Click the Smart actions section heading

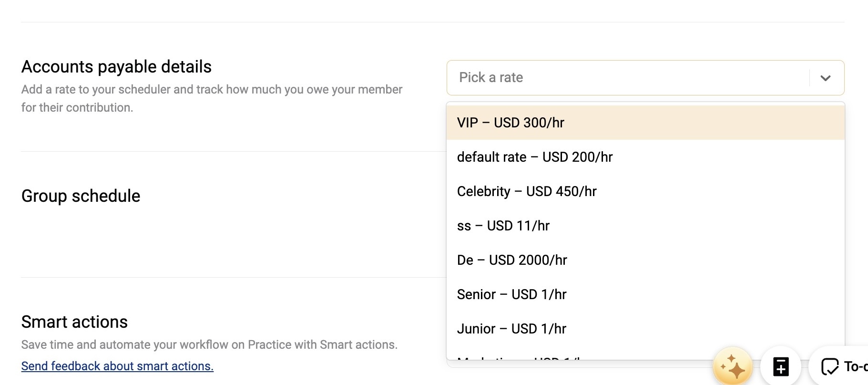point(74,322)
